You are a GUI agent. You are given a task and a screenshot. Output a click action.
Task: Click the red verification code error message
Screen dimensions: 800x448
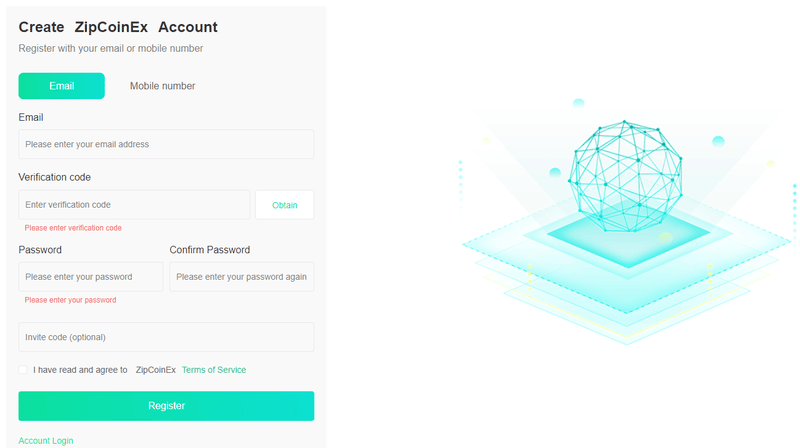(x=73, y=228)
